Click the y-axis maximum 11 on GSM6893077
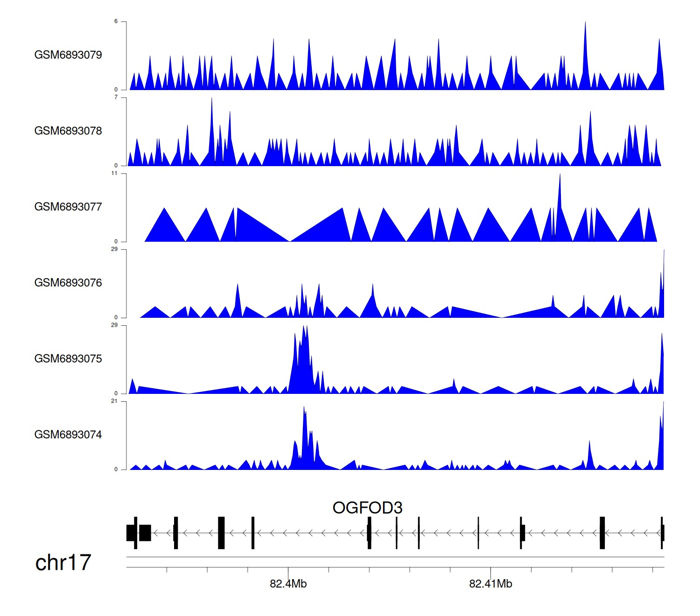The width and height of the screenshot is (700, 616). pyautogui.click(x=114, y=173)
